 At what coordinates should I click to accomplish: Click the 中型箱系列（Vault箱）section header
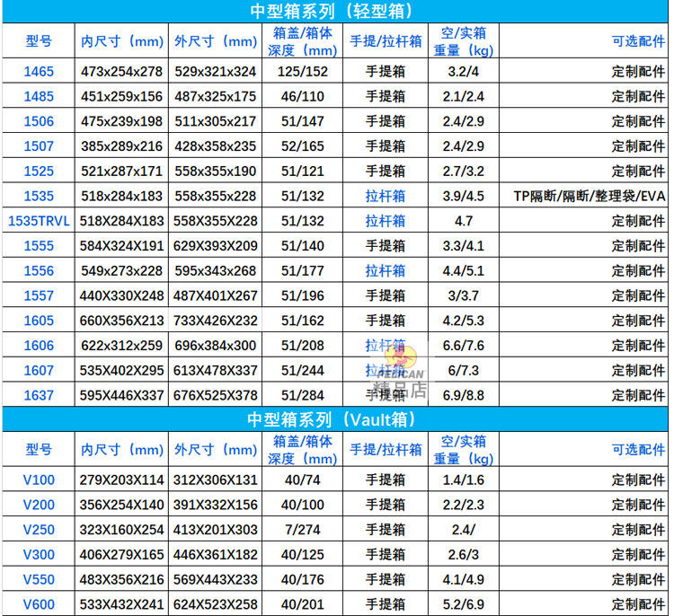(335, 419)
